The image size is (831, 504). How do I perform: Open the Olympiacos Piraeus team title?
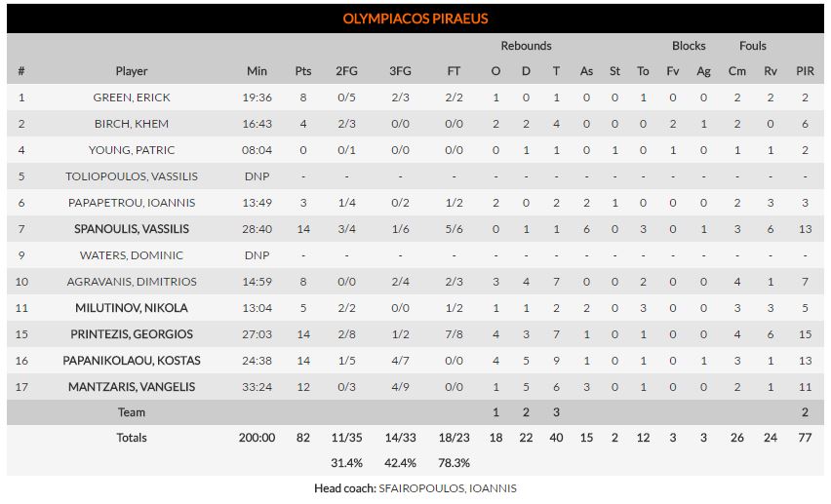click(x=415, y=19)
